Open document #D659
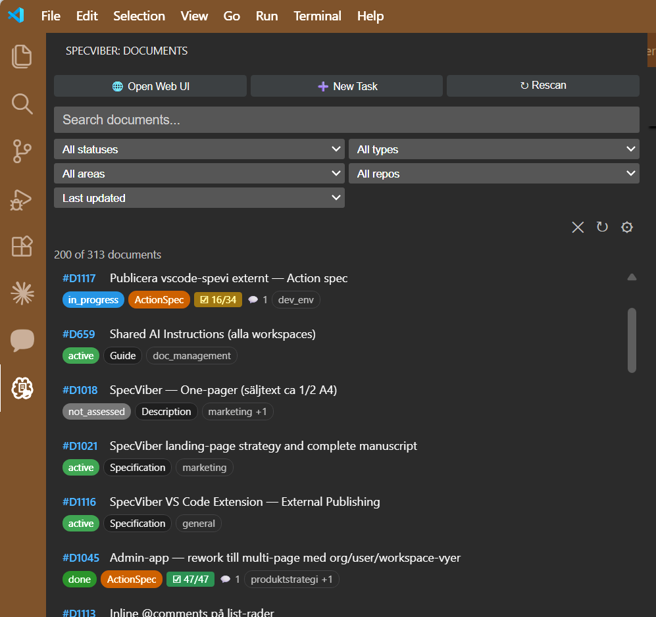The image size is (656, 617). (79, 334)
